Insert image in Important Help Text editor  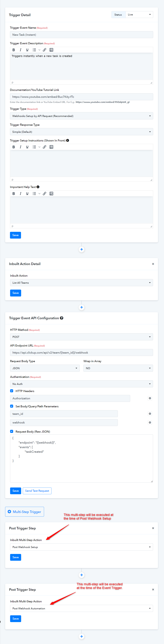[x=51, y=193]
